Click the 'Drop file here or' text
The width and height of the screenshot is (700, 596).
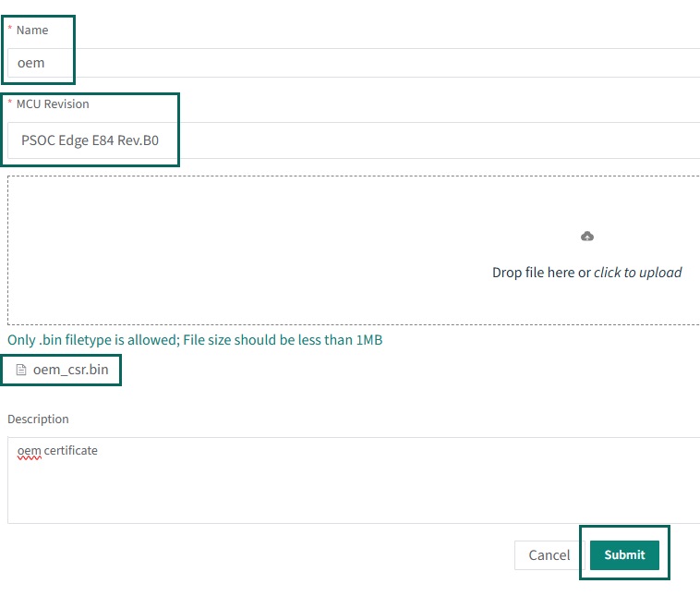click(x=540, y=273)
